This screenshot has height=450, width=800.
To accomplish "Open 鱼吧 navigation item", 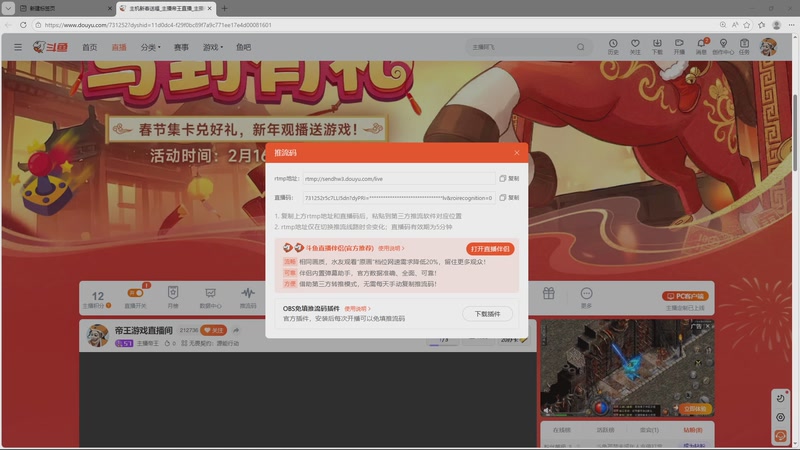I will coord(243,47).
